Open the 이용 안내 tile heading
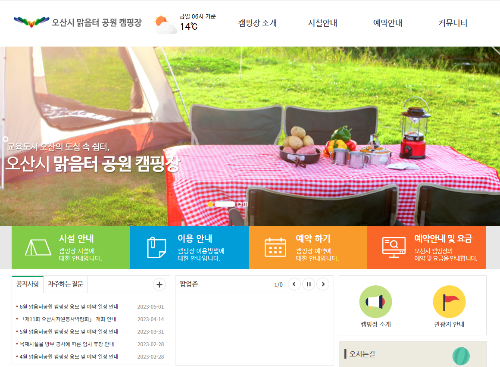Image resolution: width=500 pixels, height=367 pixels. click(195, 239)
